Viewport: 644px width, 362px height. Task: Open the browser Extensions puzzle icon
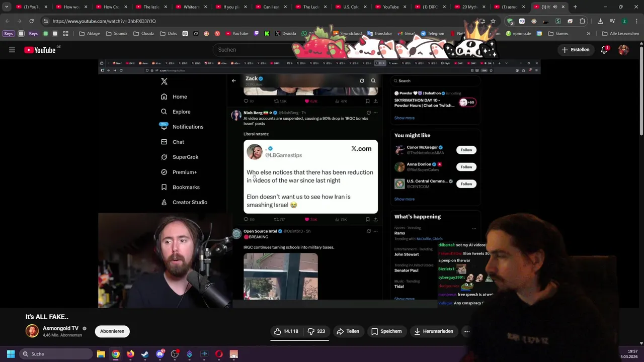pos(583,21)
